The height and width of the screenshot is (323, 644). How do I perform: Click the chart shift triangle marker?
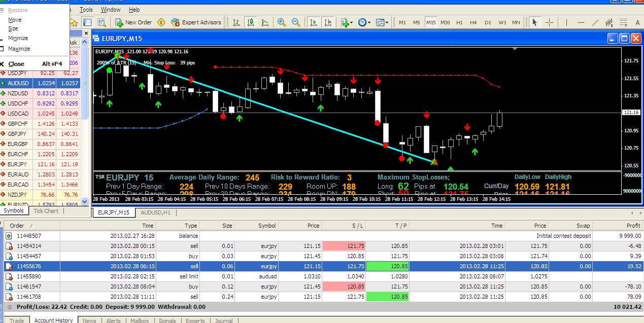point(515,49)
